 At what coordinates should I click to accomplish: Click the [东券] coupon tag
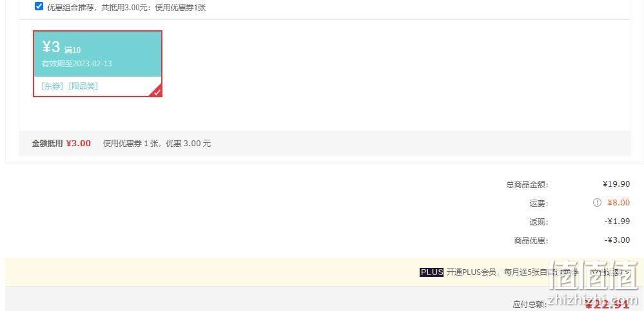(x=52, y=86)
